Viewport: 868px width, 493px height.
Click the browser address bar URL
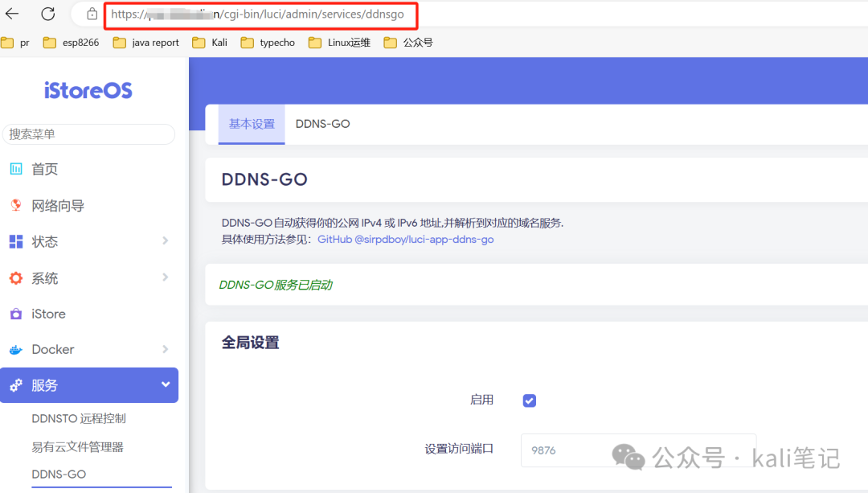pyautogui.click(x=257, y=14)
